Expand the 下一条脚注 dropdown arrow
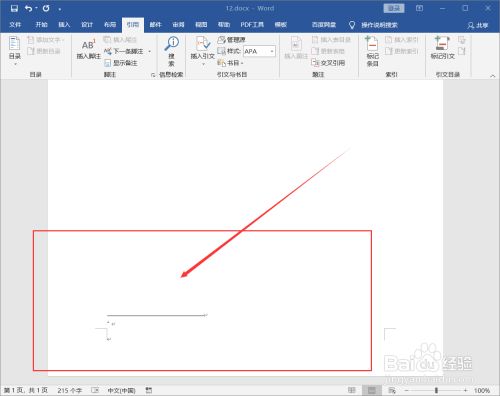This screenshot has height=396, width=500. 149,51
